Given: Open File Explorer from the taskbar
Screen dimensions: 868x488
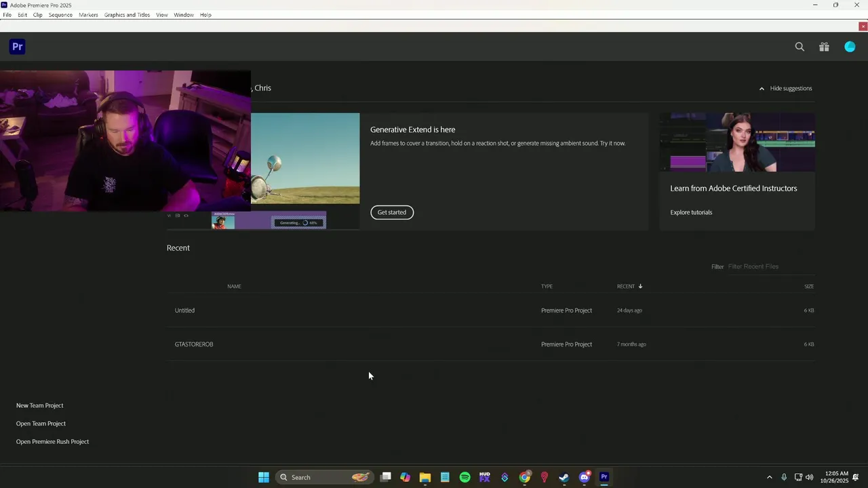Looking at the screenshot, I should [x=425, y=477].
